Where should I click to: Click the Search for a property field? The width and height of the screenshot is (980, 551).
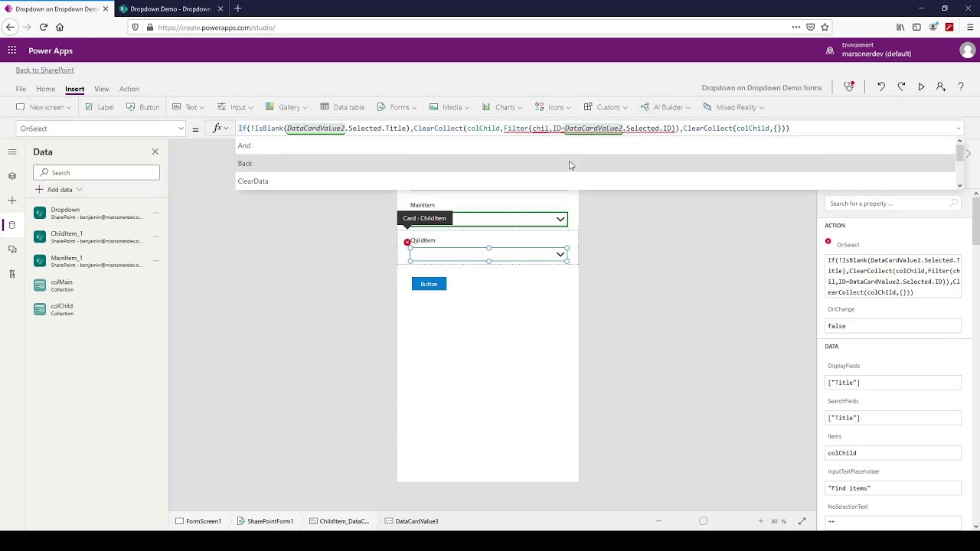tap(893, 204)
